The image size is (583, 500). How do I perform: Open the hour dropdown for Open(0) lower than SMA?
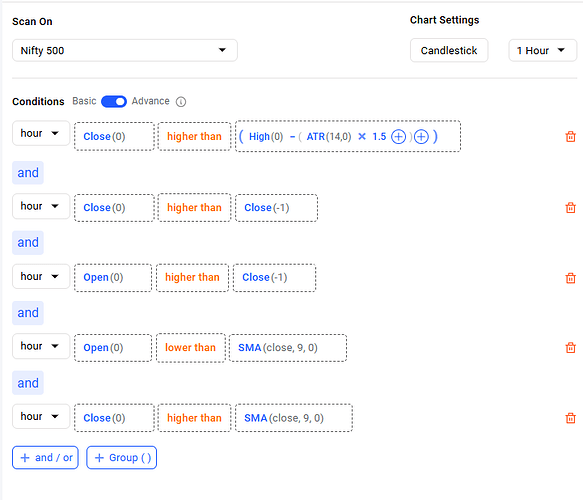[x=41, y=346]
